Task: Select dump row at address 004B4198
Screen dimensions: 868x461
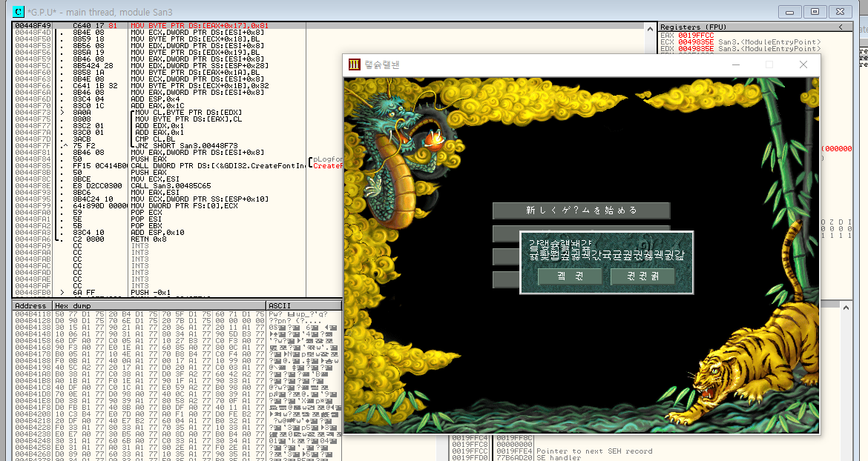Action: [x=177, y=368]
